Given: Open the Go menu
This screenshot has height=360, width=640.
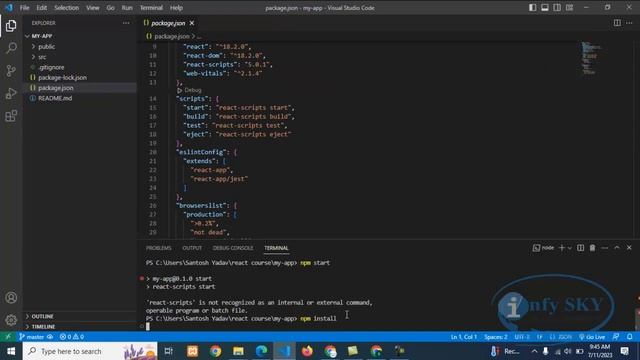Looking at the screenshot, I should coord(111,8).
